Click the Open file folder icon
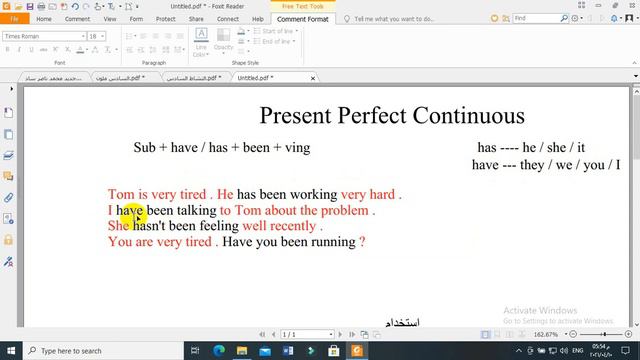Screen dimensions: 640x360 coord(18,6)
